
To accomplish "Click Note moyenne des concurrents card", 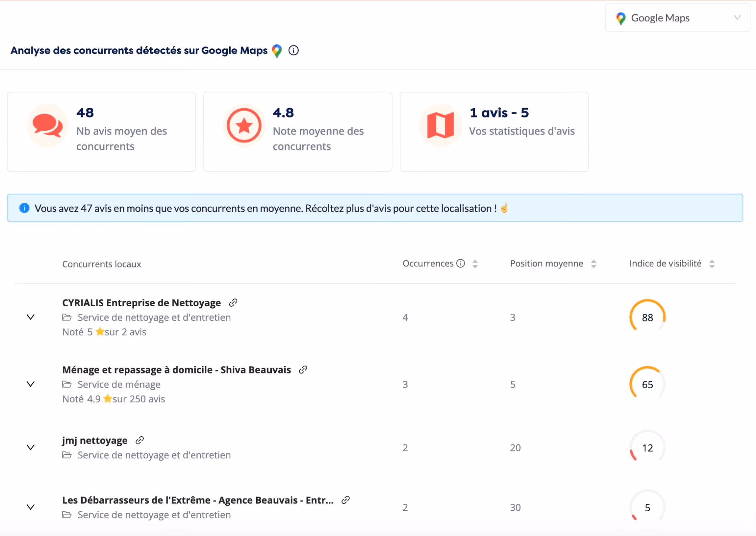I will [298, 132].
